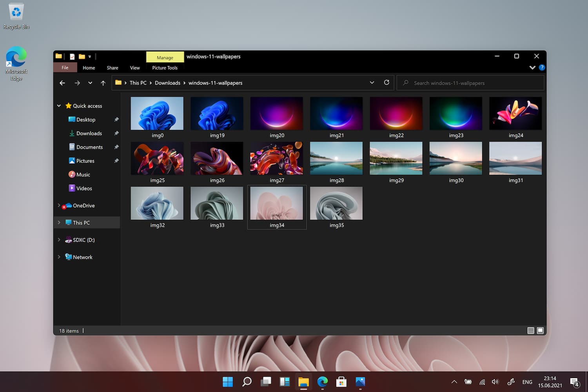
Task: Select the img27 wallpaper thumbnail
Action: (277, 158)
